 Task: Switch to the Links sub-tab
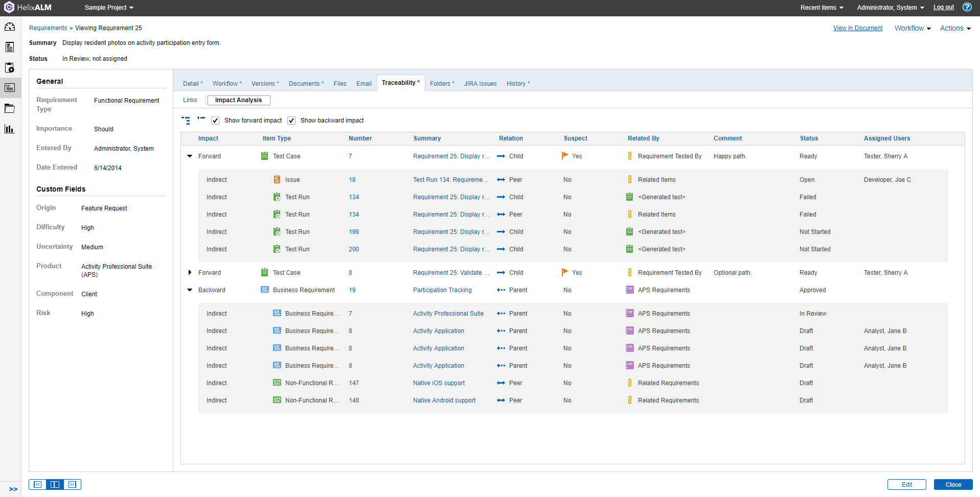[x=190, y=100]
